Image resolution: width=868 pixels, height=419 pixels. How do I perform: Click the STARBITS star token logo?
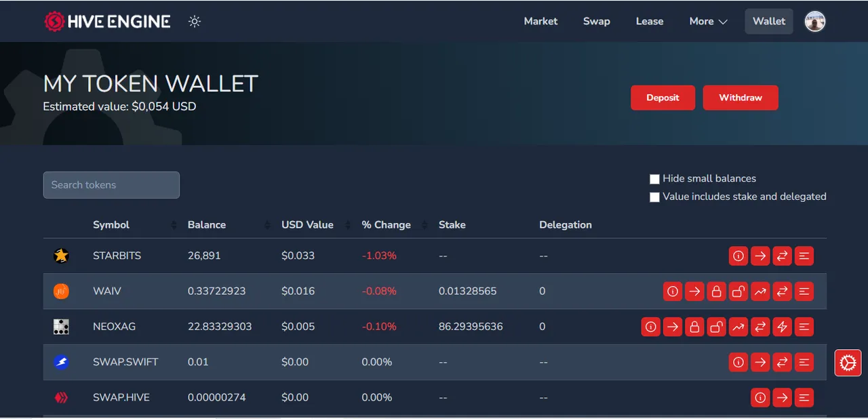click(61, 256)
